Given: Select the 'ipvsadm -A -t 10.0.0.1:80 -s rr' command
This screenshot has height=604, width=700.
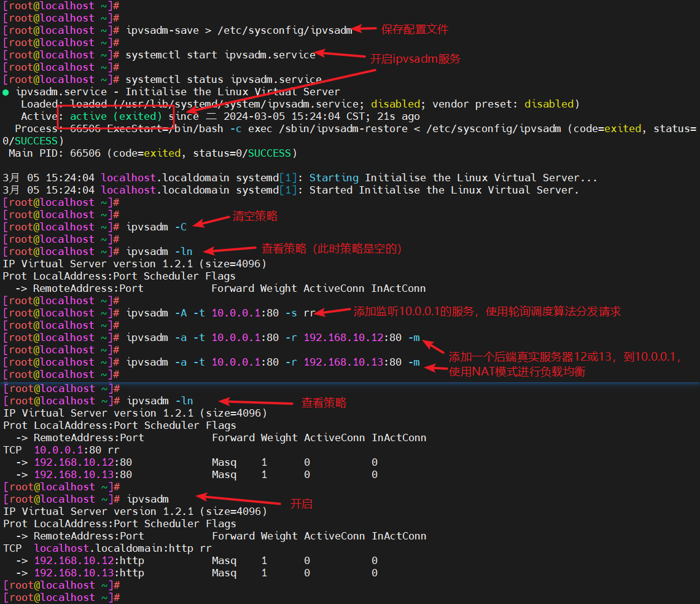Looking at the screenshot, I should tap(221, 313).
